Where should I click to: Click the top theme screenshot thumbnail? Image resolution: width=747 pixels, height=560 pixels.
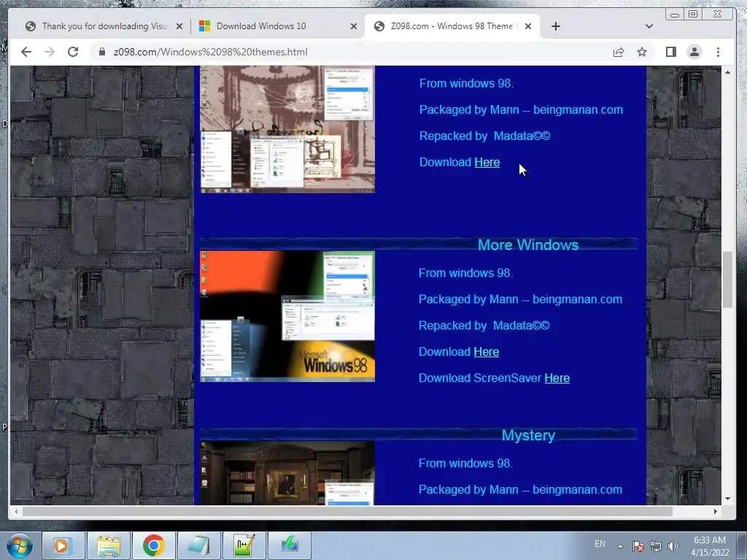pyautogui.click(x=287, y=130)
